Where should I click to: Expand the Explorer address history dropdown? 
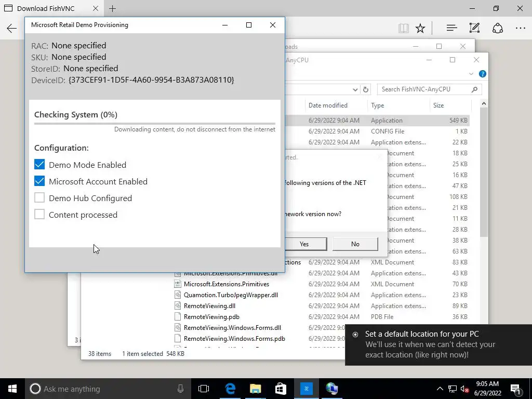(x=355, y=89)
